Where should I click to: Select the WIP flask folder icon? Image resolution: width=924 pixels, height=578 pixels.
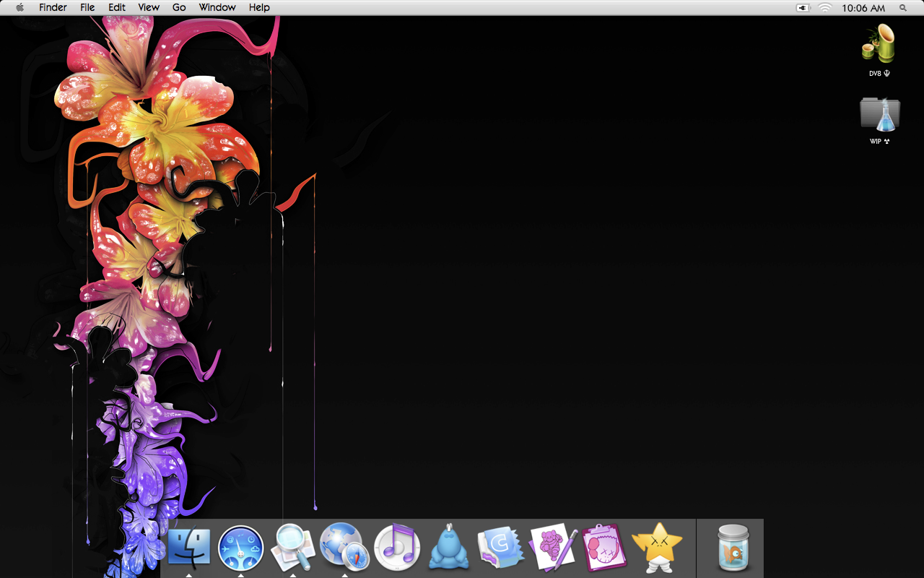[880, 114]
